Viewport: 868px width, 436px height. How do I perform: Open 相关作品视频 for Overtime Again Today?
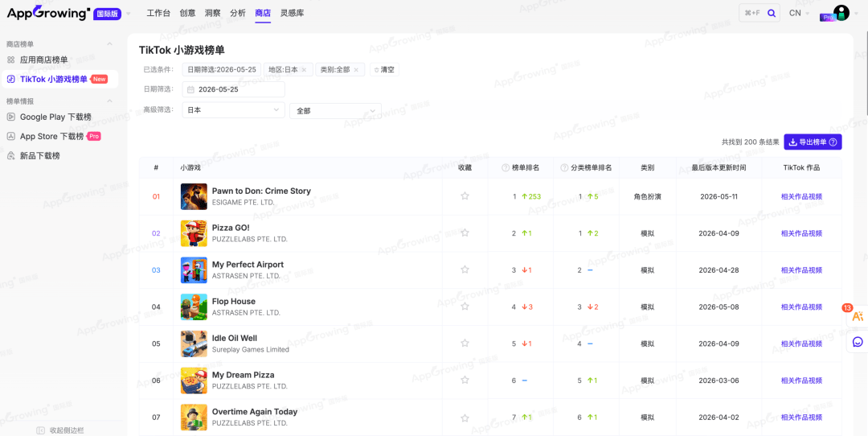pyautogui.click(x=801, y=417)
